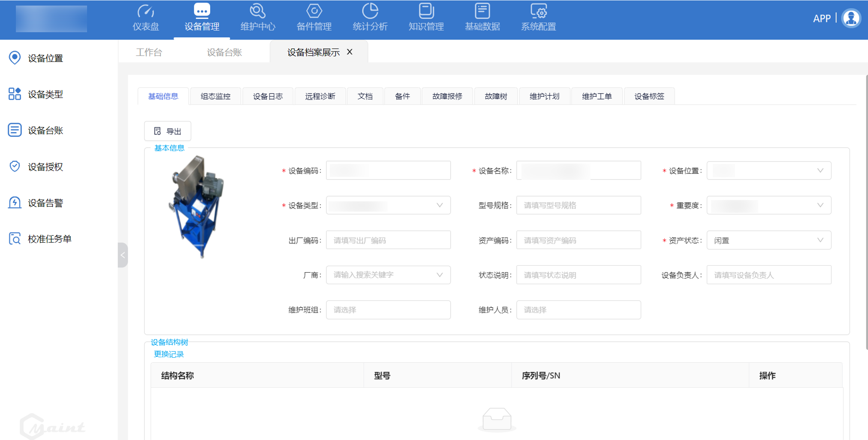Click the user avatar icon

851,18
